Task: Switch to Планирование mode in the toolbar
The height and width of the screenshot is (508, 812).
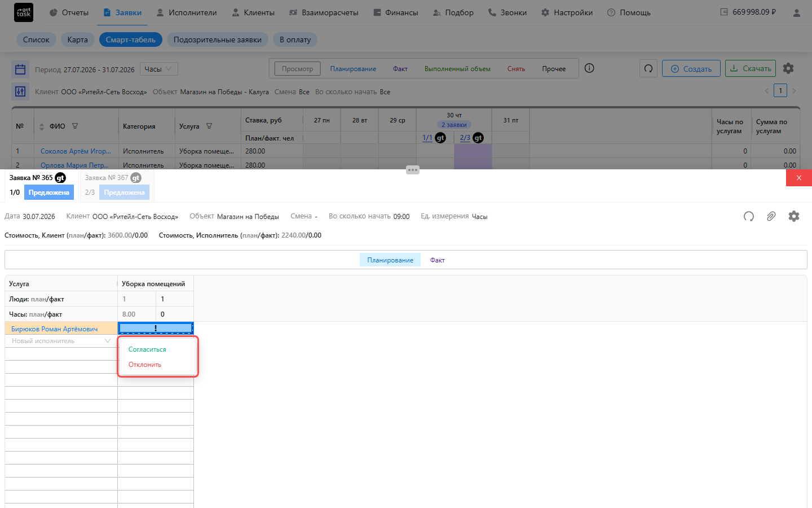Action: [353, 69]
